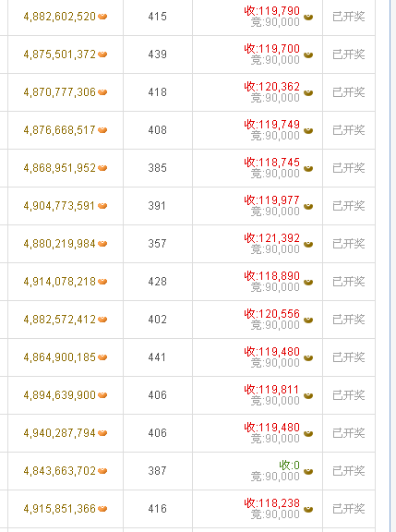Open 已开奖 status in the row with 387

pos(349,471)
